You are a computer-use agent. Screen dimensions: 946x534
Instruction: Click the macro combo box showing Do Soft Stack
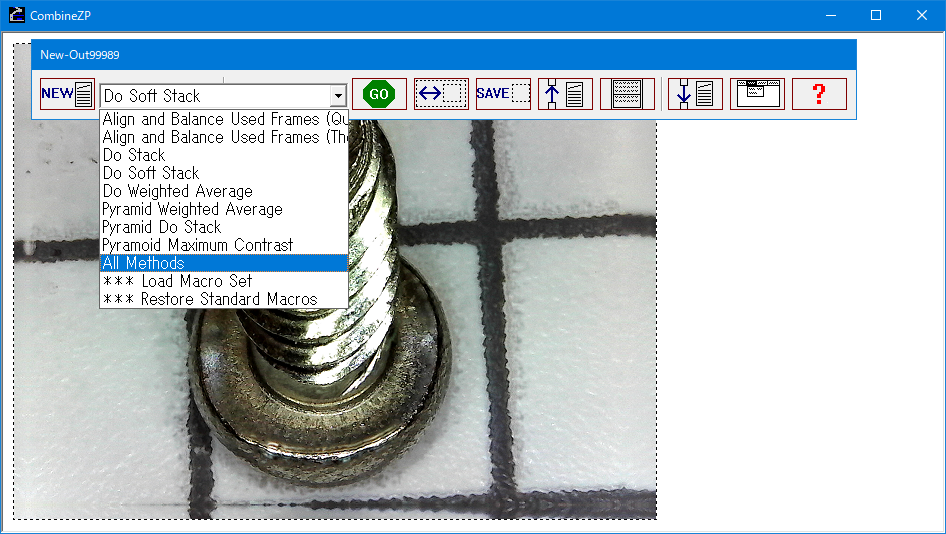[223, 95]
